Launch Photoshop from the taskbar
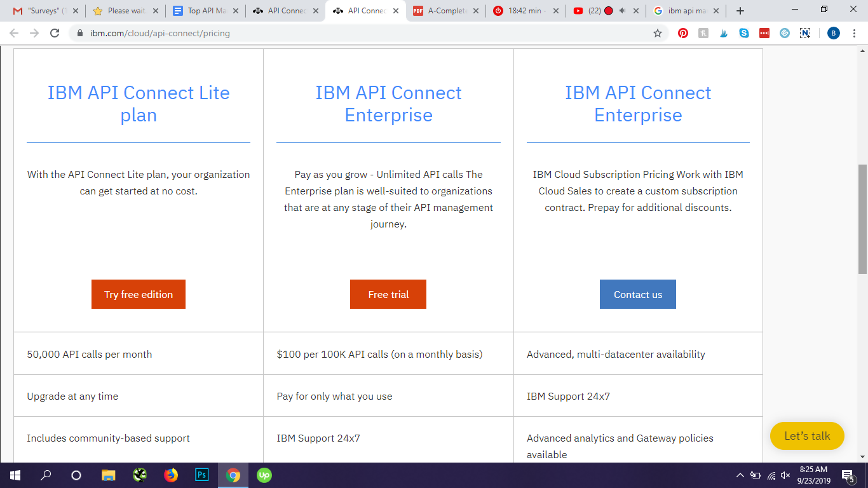 click(202, 475)
